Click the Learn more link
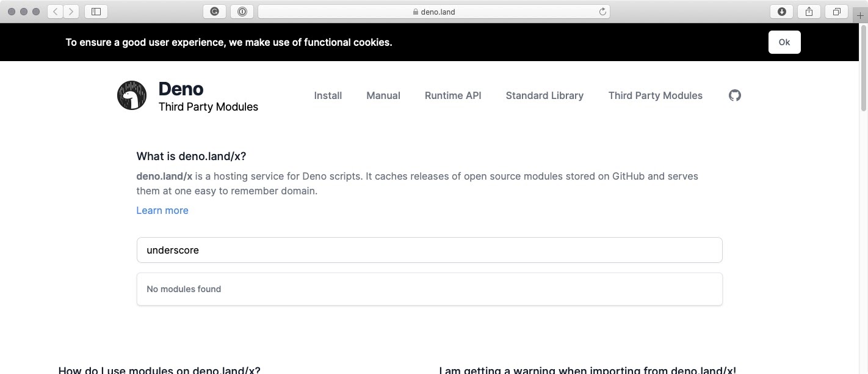Image resolution: width=868 pixels, height=374 pixels. (x=162, y=210)
